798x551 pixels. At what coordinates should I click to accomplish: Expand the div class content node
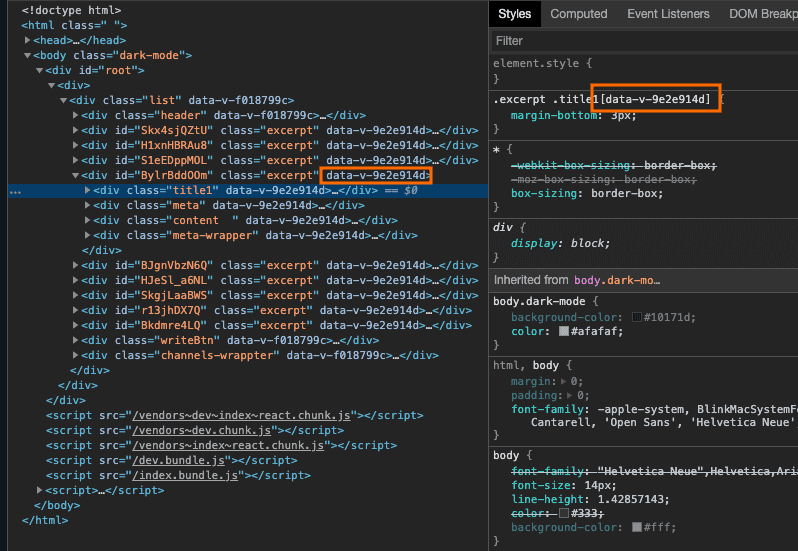pos(88,220)
